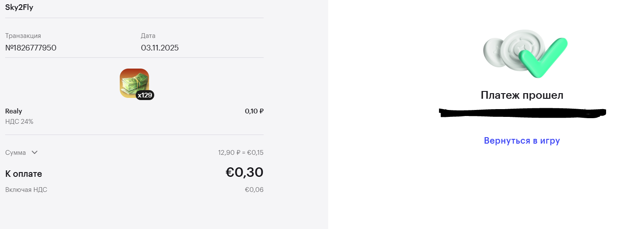644x229 pixels.
Task: Select the transaction number №1826777950
Action: pyautogui.click(x=31, y=48)
